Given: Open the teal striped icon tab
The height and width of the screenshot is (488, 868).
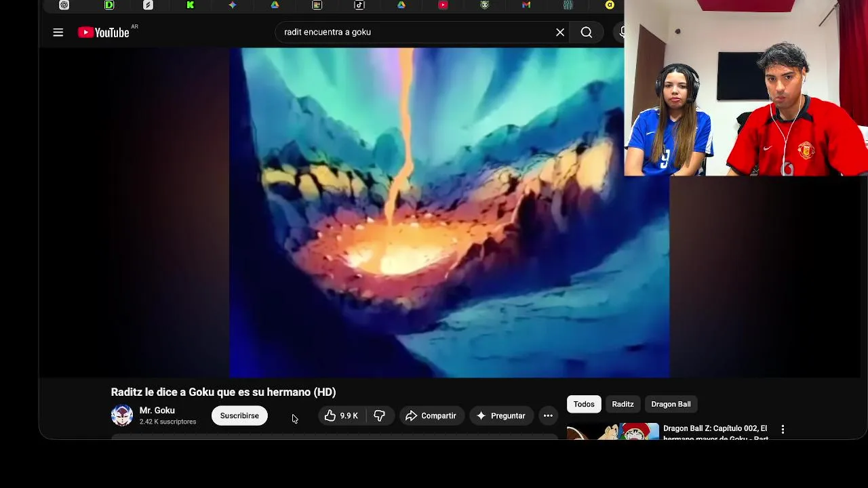Looking at the screenshot, I should click(x=568, y=5).
